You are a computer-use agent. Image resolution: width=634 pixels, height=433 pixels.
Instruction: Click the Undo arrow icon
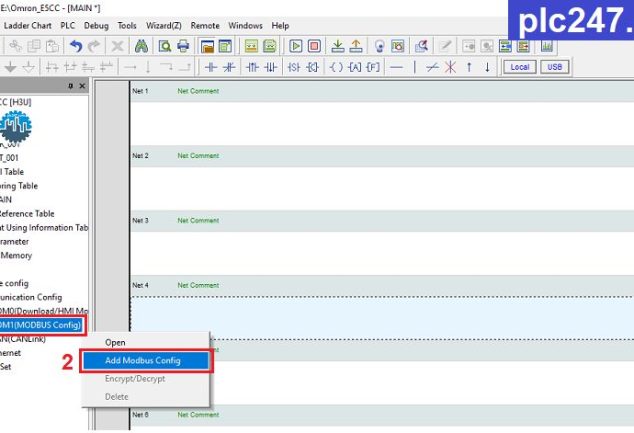click(x=76, y=46)
